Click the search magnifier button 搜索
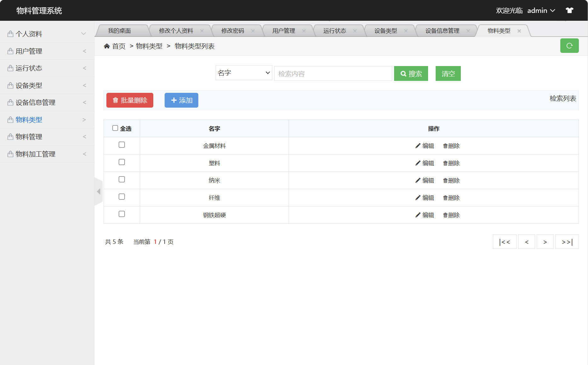Image resolution: width=588 pixels, height=365 pixels. pos(411,73)
